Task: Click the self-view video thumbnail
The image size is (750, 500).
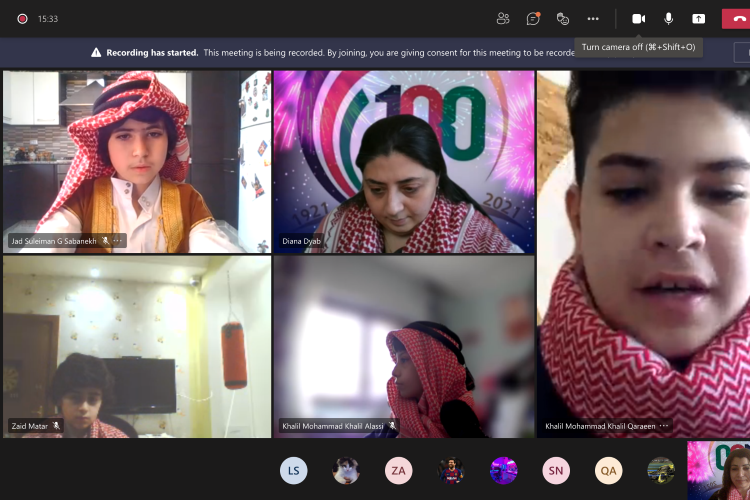Action: pyautogui.click(x=719, y=470)
